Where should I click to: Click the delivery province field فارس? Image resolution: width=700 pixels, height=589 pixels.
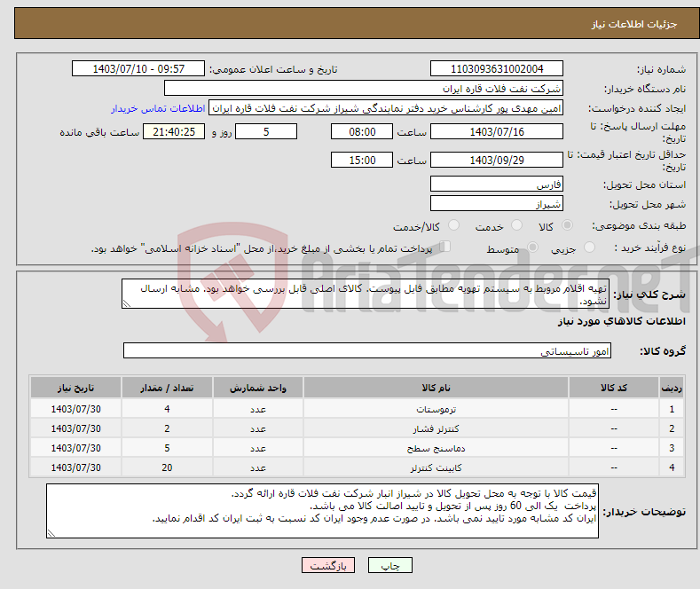[x=497, y=184]
